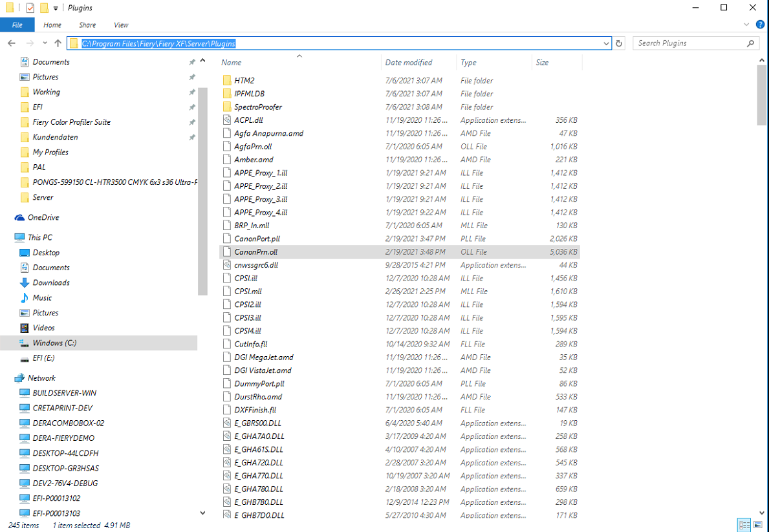Go up one folder level
Image resolution: width=769 pixels, height=532 pixels.
[x=58, y=43]
